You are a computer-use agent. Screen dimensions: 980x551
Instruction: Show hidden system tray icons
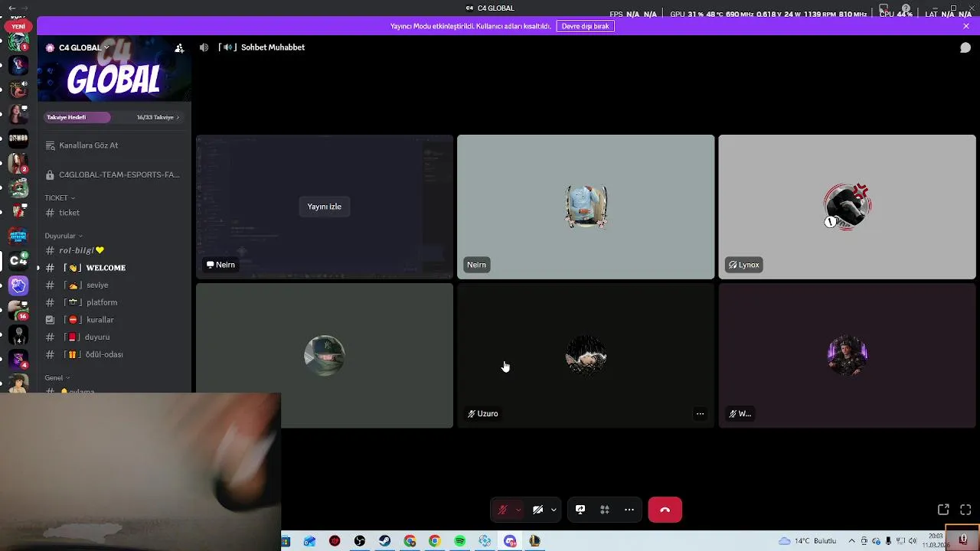coord(851,541)
